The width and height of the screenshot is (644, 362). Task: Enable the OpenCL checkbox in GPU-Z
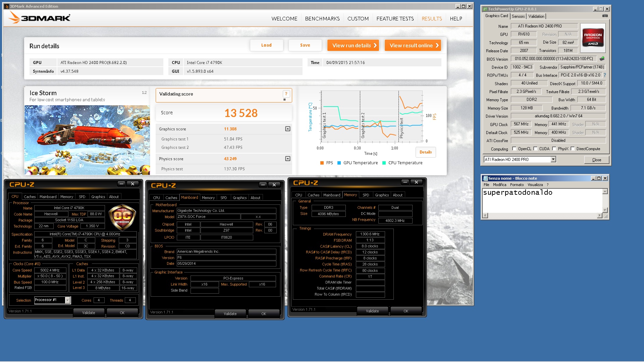514,149
